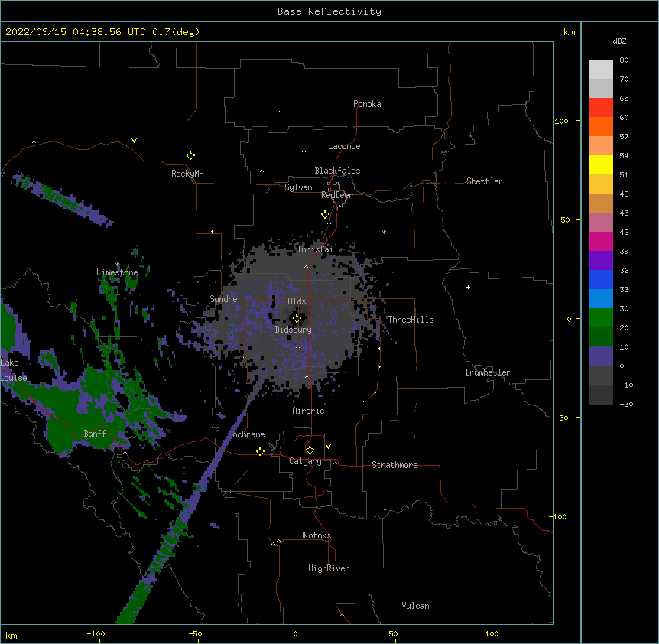This screenshot has height=644, width=659.
Task: Click the Banff label on the map
Action: pos(95,434)
